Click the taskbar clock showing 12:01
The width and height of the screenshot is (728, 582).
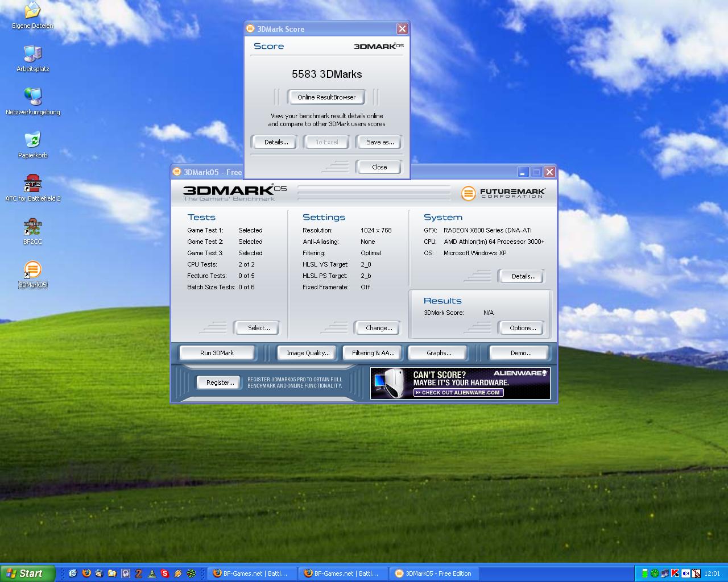coord(712,573)
